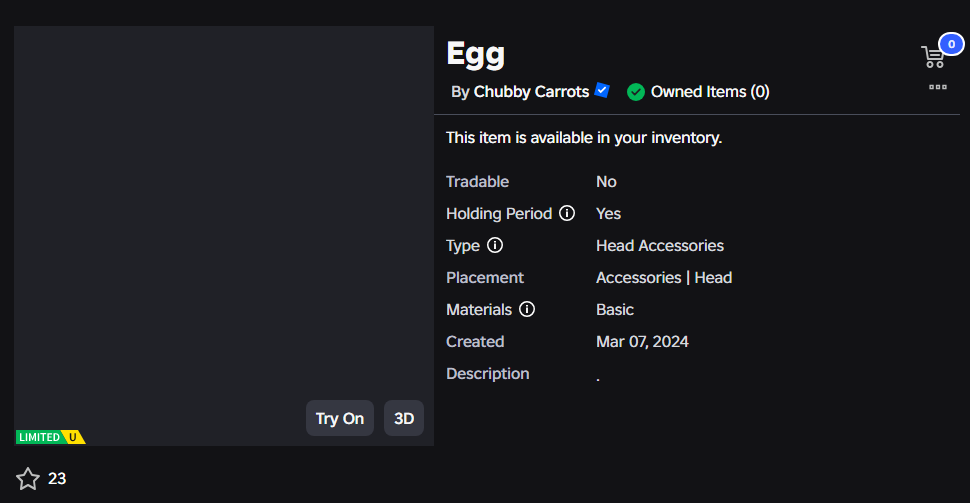Click the favorites count 23

coord(57,479)
